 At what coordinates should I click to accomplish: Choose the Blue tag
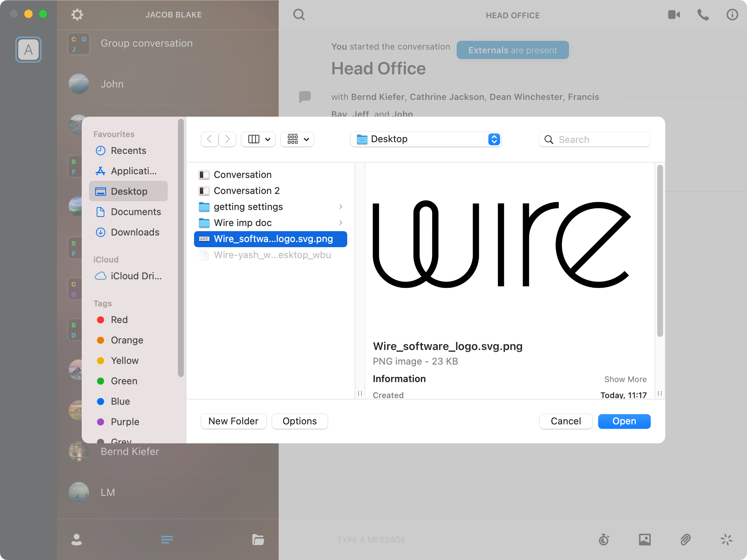click(x=128, y=401)
